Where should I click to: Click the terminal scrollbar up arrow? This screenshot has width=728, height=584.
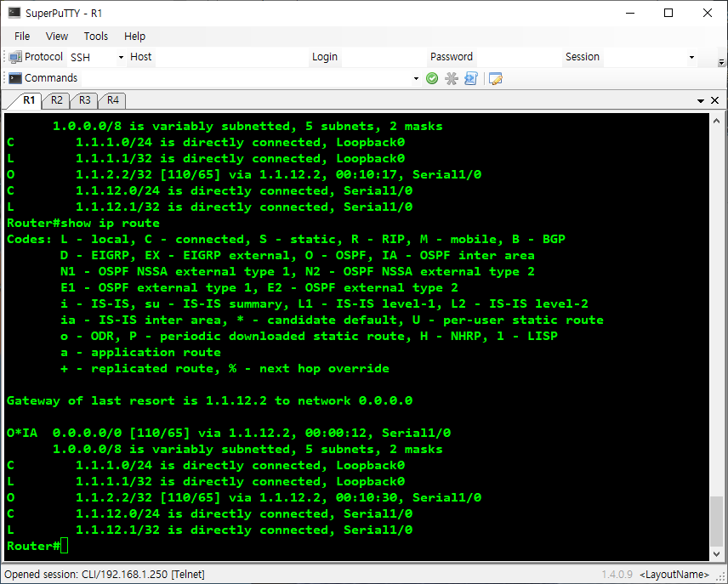pos(716,121)
